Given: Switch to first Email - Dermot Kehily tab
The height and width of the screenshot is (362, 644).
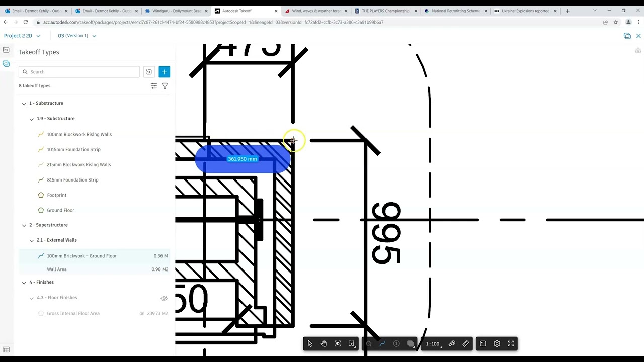Looking at the screenshot, I should point(35,11).
